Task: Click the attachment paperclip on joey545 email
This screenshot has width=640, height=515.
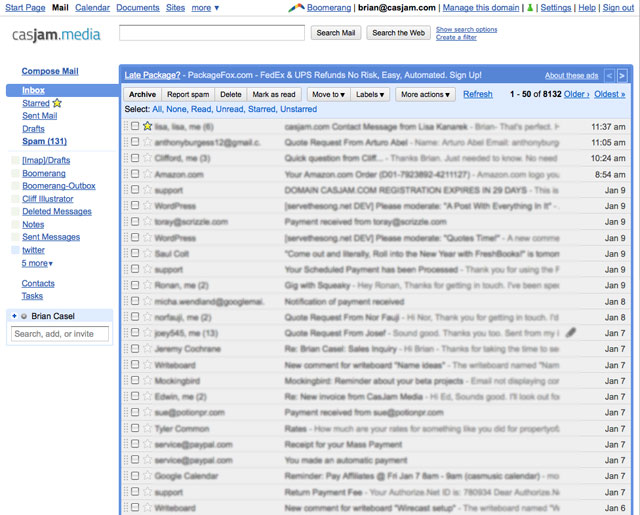Action: click(571, 333)
